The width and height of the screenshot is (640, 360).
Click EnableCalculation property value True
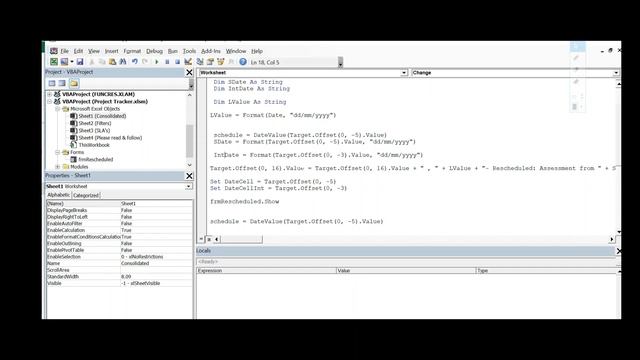[x=156, y=230]
